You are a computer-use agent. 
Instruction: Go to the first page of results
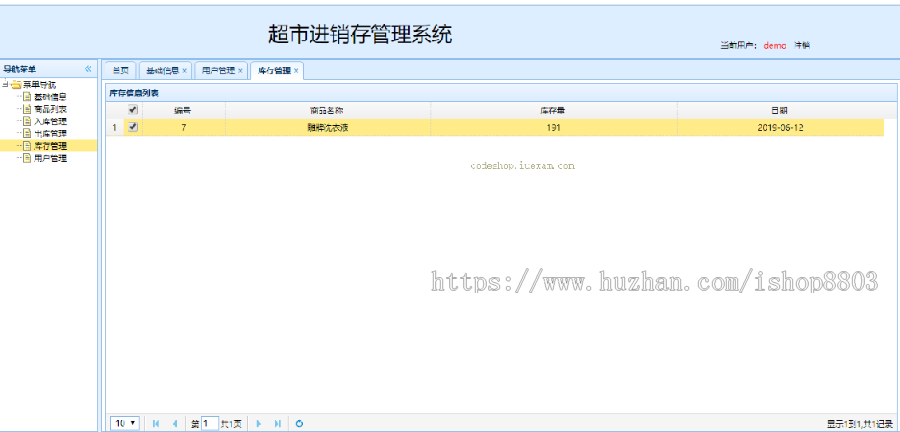pos(156,424)
